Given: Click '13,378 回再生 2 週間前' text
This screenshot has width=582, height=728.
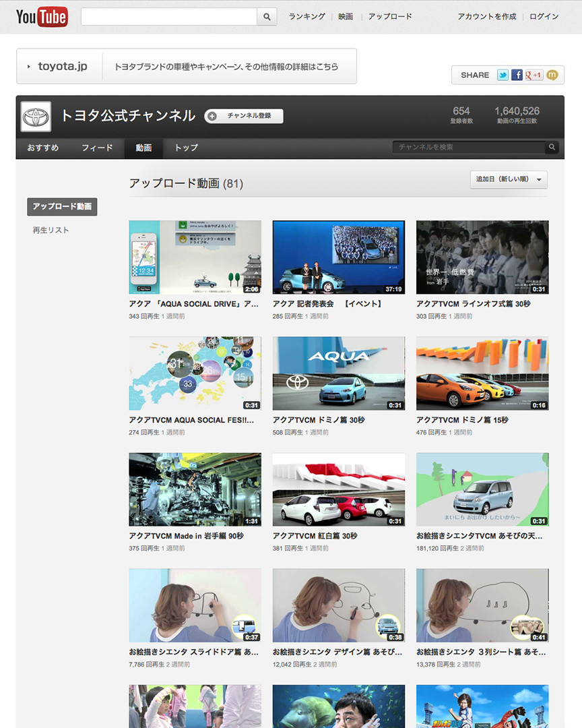Looking at the screenshot, I should [x=449, y=665].
